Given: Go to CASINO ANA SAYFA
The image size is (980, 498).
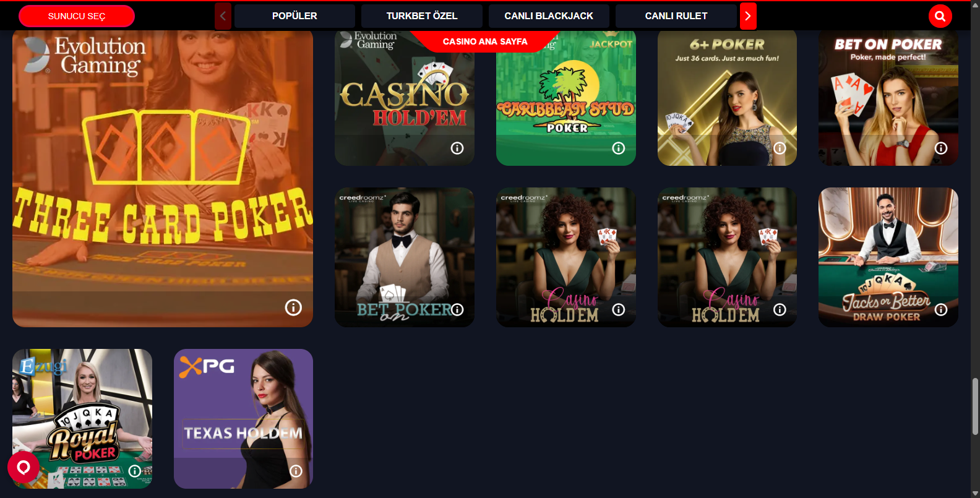Looking at the screenshot, I should pos(485,41).
